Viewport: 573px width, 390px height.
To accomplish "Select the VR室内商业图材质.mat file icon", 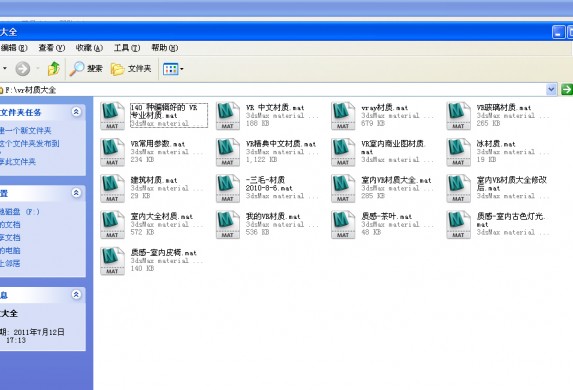I will point(343,152).
